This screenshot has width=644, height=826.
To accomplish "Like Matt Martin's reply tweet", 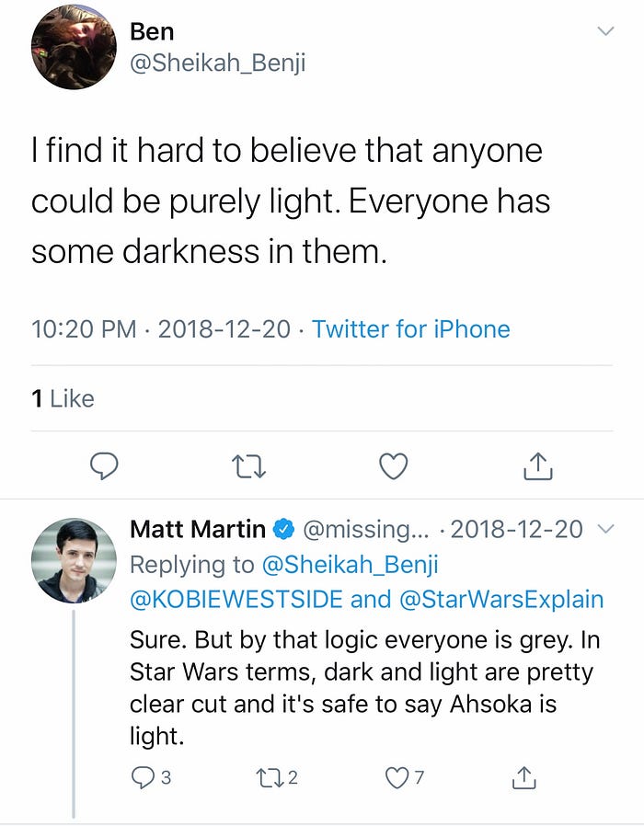I will (397, 777).
